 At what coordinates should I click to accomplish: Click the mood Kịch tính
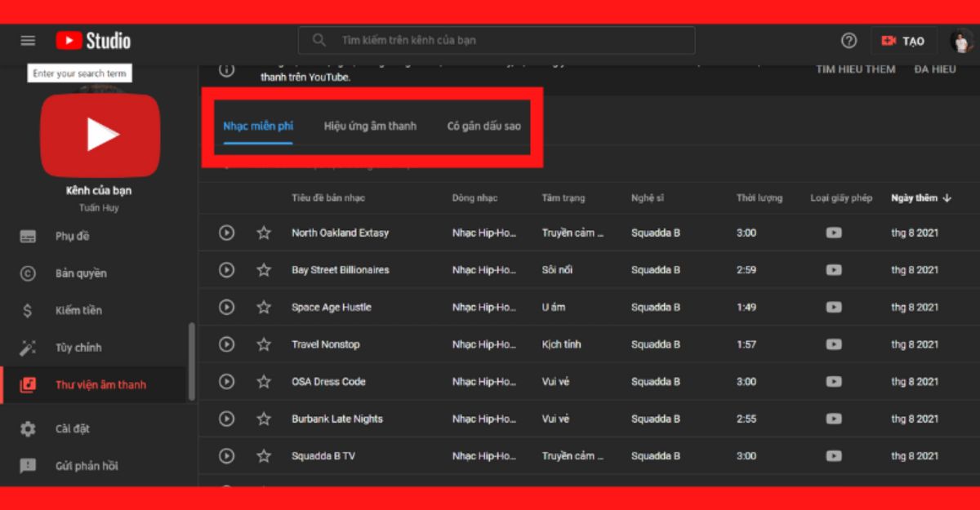pyautogui.click(x=562, y=344)
